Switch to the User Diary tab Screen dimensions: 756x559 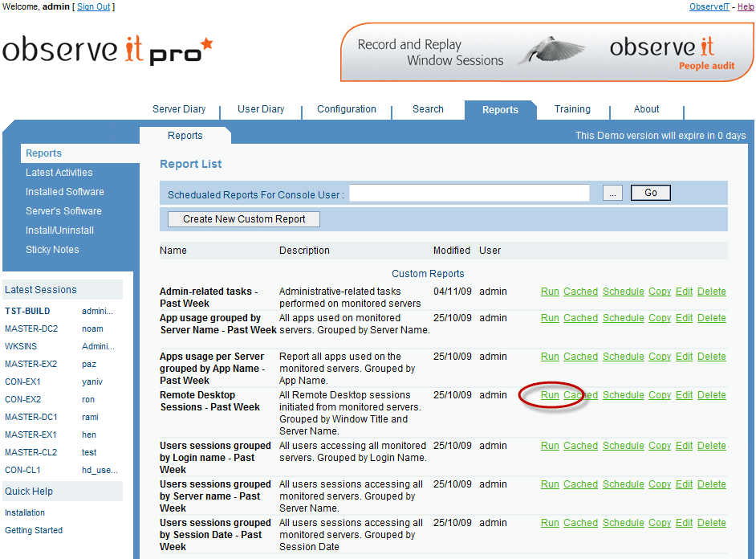click(261, 109)
